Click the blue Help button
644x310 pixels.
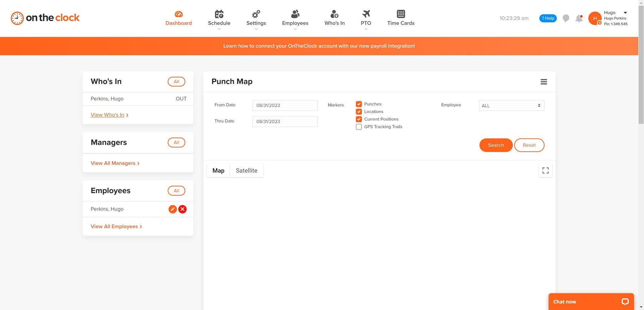coord(548,18)
